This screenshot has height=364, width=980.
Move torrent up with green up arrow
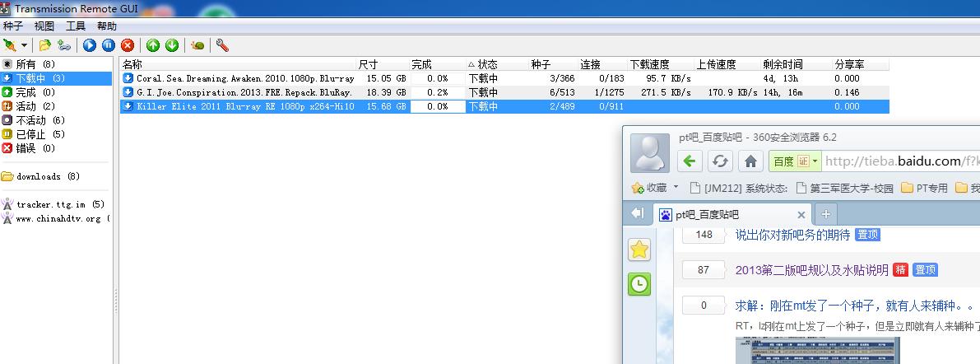point(153,45)
